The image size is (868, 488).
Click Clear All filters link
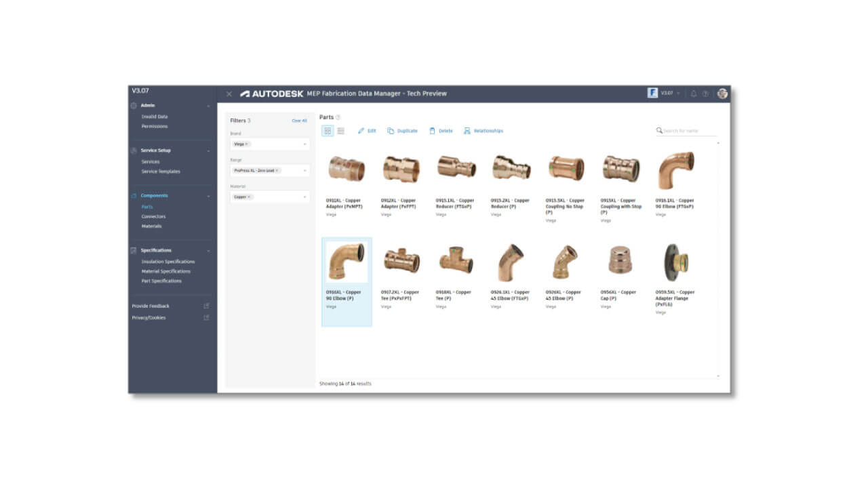[299, 121]
